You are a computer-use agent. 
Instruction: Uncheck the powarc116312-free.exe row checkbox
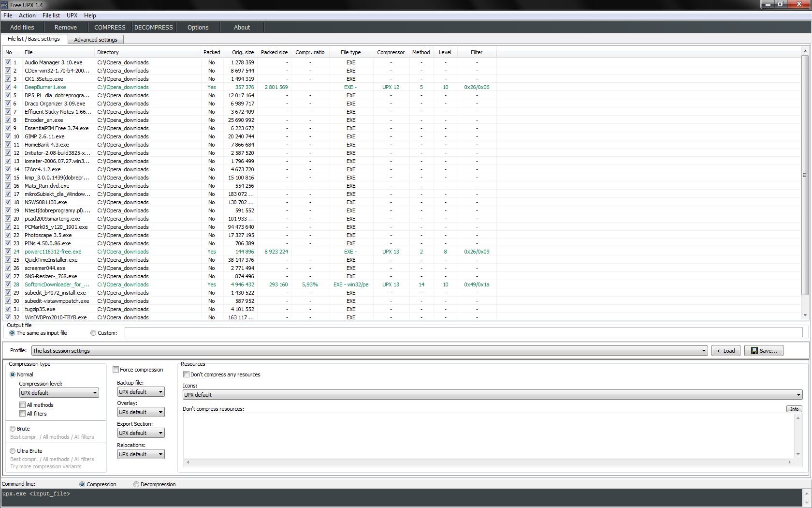tap(8, 252)
